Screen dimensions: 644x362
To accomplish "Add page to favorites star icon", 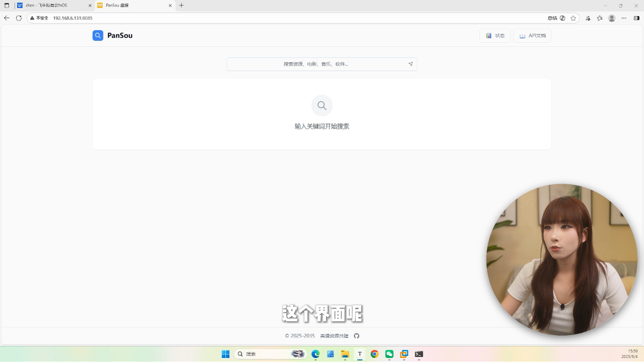I will coord(573,18).
